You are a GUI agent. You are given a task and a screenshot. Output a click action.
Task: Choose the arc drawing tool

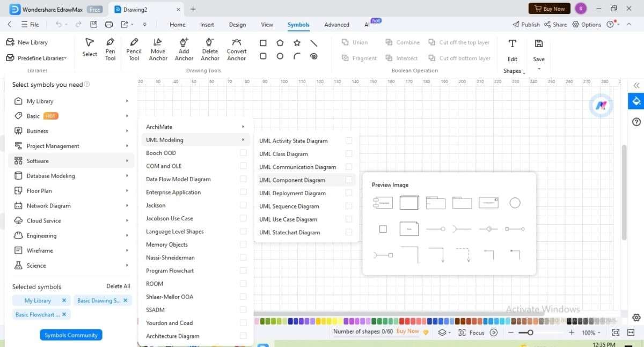tap(297, 56)
